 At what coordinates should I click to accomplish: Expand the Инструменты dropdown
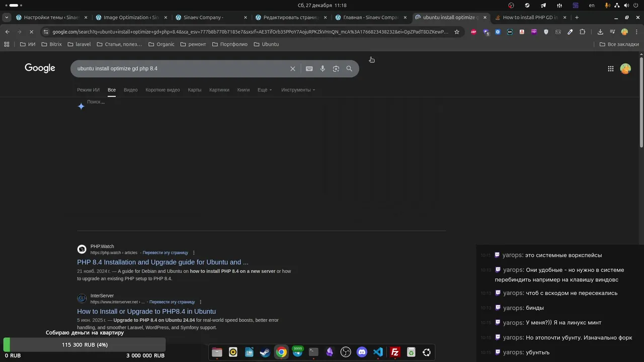(x=298, y=90)
